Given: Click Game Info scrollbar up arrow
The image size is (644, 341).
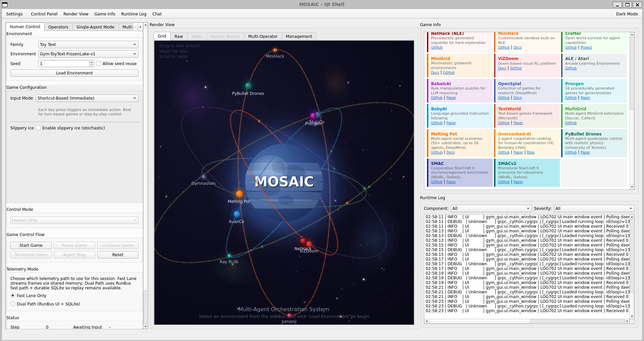Looking at the screenshot, I should click(632, 35).
